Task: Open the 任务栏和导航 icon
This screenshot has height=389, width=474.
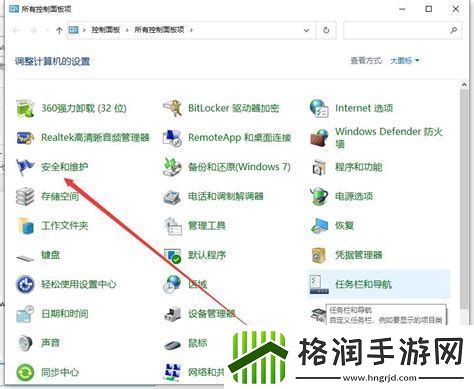Action: pyautogui.click(x=319, y=284)
